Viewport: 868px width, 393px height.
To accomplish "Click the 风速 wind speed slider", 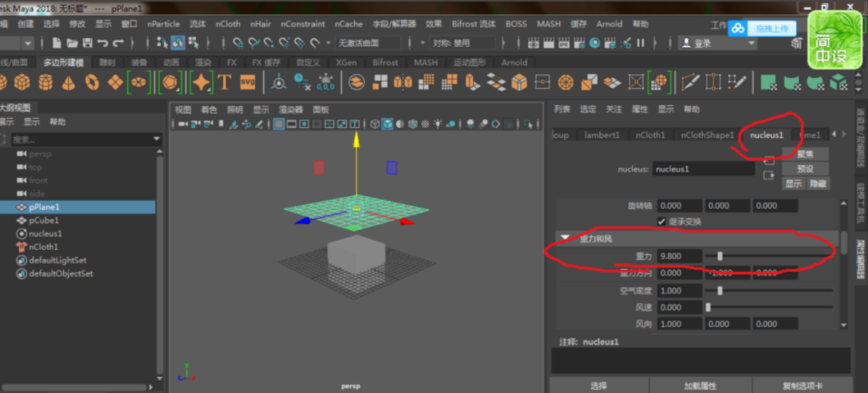I will coord(768,307).
